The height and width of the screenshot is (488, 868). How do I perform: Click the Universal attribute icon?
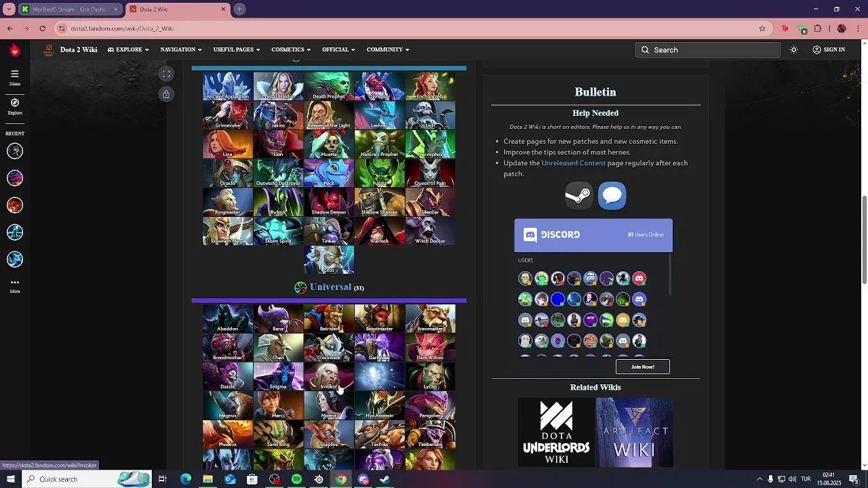pyautogui.click(x=300, y=287)
